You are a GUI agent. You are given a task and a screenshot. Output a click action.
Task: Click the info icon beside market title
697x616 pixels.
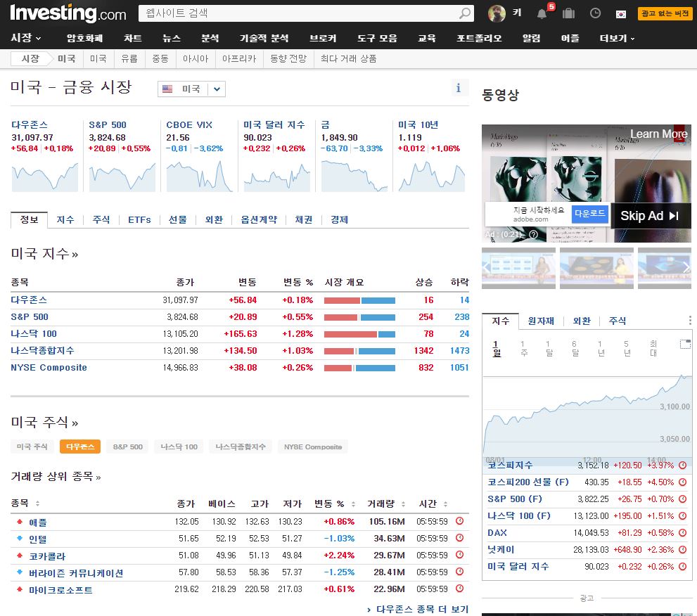coord(459,88)
